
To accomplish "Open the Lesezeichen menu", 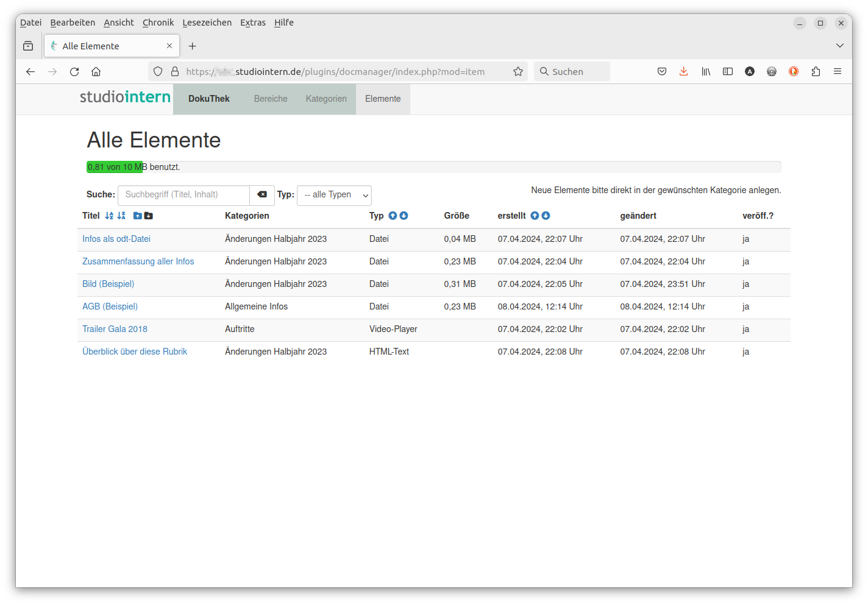I will point(207,23).
